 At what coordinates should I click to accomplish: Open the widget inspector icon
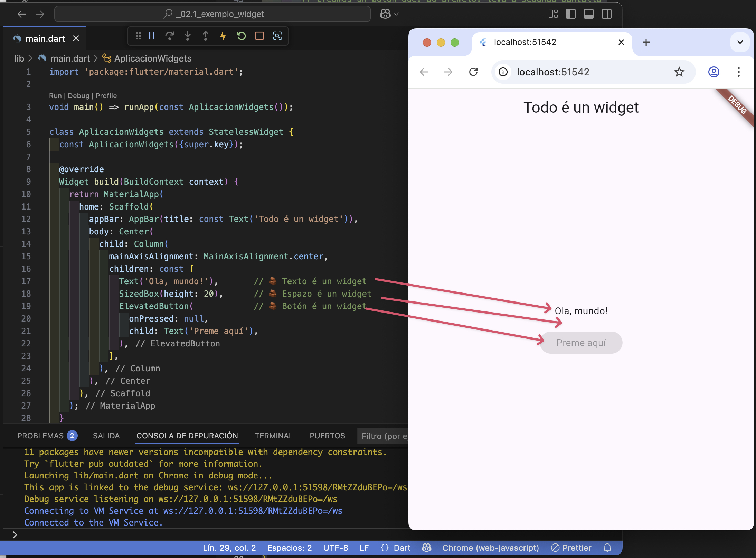(x=277, y=36)
